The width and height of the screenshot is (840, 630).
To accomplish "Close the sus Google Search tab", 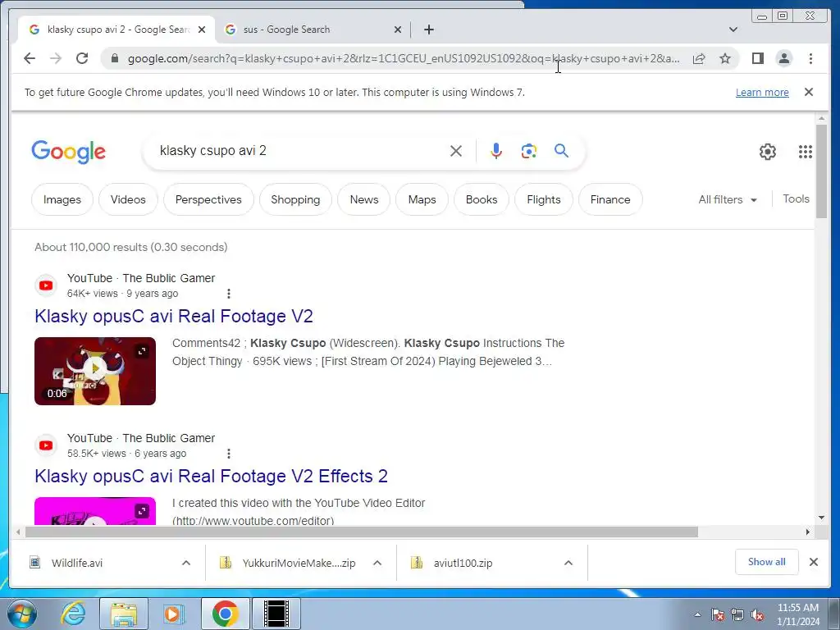I will (x=398, y=30).
